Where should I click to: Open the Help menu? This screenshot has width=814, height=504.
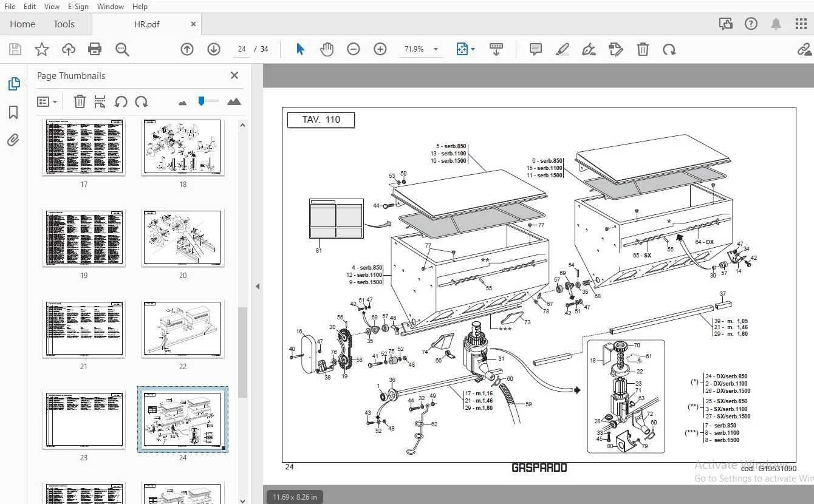tap(140, 6)
